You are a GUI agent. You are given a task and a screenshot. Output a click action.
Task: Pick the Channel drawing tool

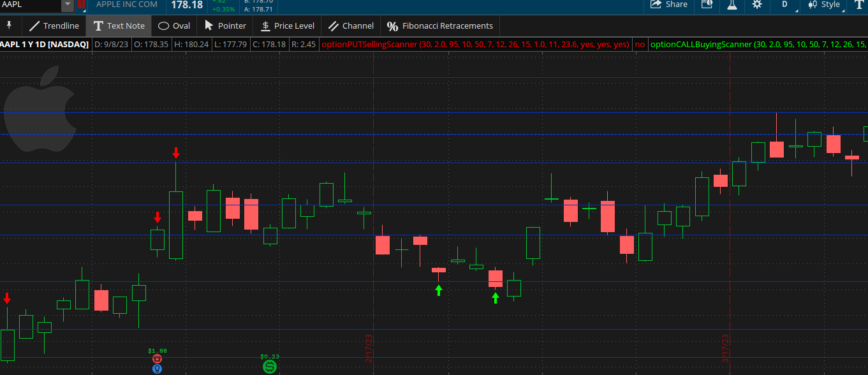351,26
